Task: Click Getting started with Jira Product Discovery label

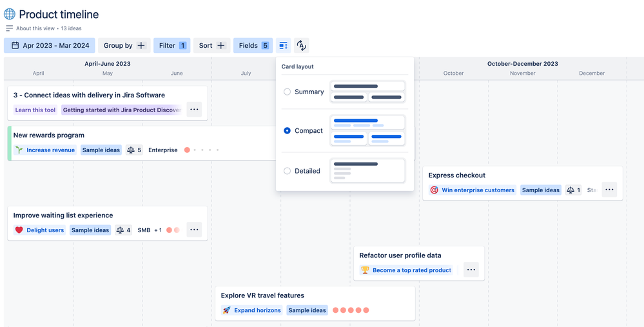Action: coord(122,110)
